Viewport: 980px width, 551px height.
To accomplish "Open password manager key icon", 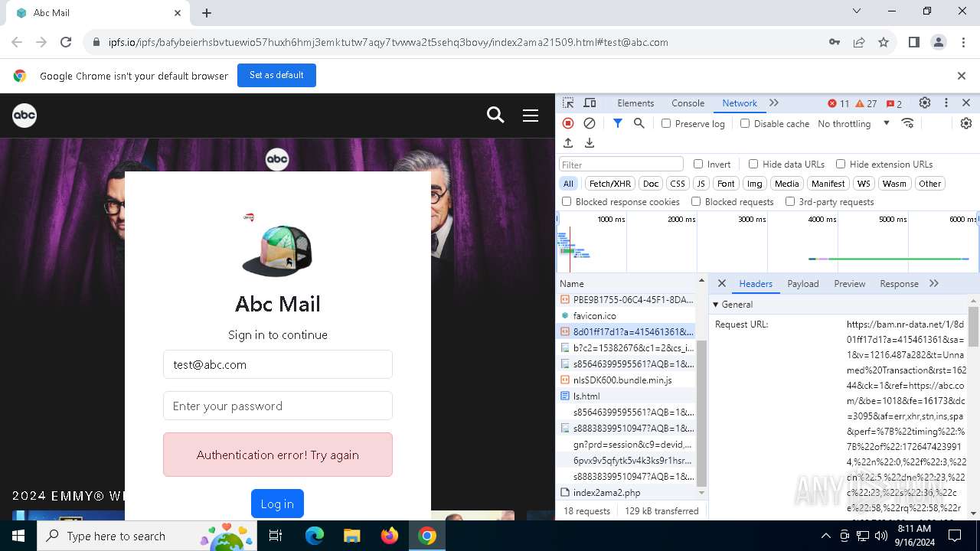I will coord(835,42).
